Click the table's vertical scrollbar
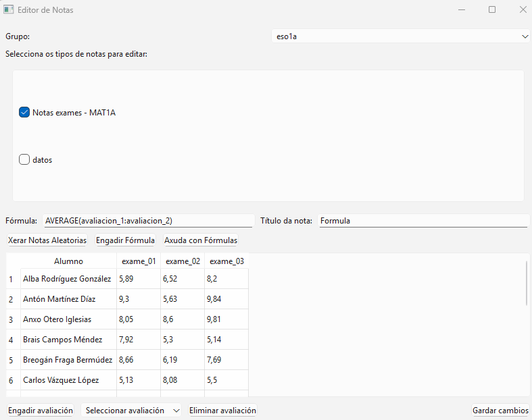Image resolution: width=532 pixels, height=420 pixels. [x=527, y=284]
